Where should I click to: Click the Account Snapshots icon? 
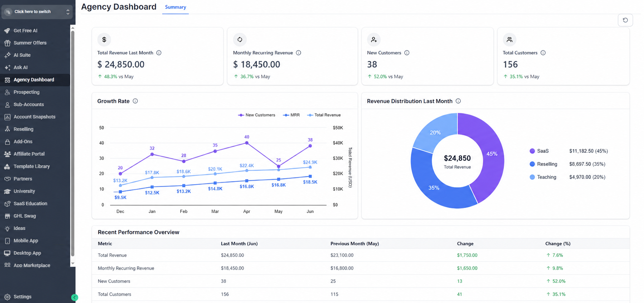[x=7, y=117]
